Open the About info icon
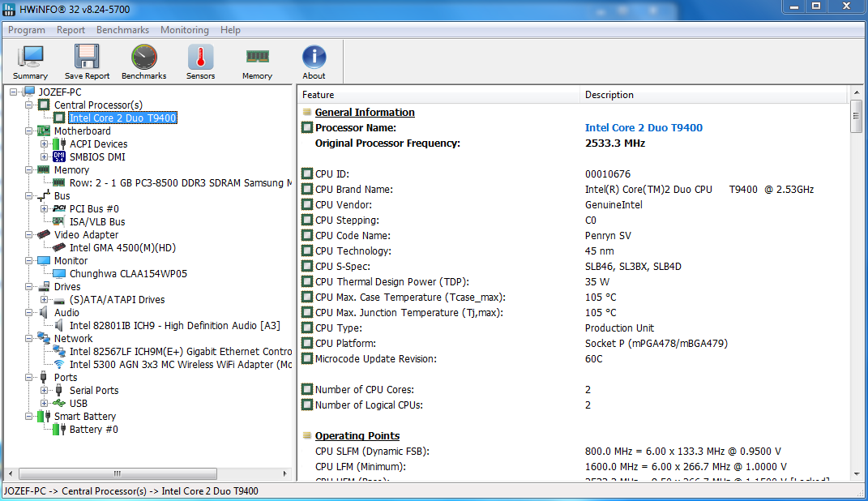Image resolution: width=868 pixels, height=501 pixels. [x=314, y=62]
